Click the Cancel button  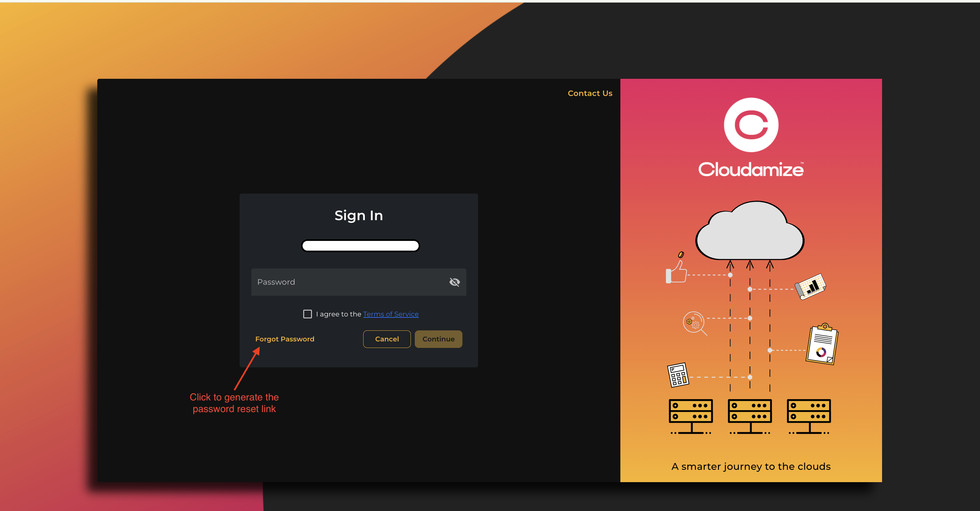[387, 339]
